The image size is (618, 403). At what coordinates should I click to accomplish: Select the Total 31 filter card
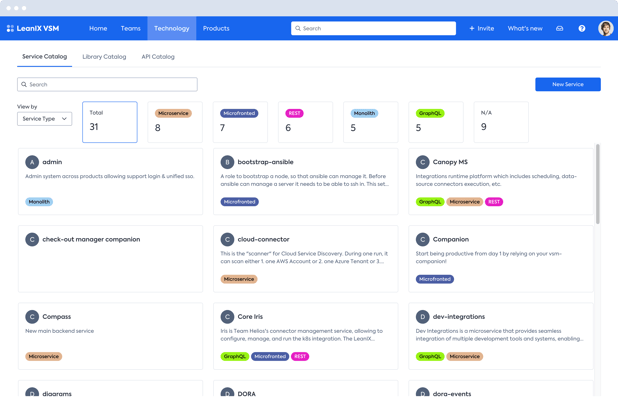coord(110,122)
